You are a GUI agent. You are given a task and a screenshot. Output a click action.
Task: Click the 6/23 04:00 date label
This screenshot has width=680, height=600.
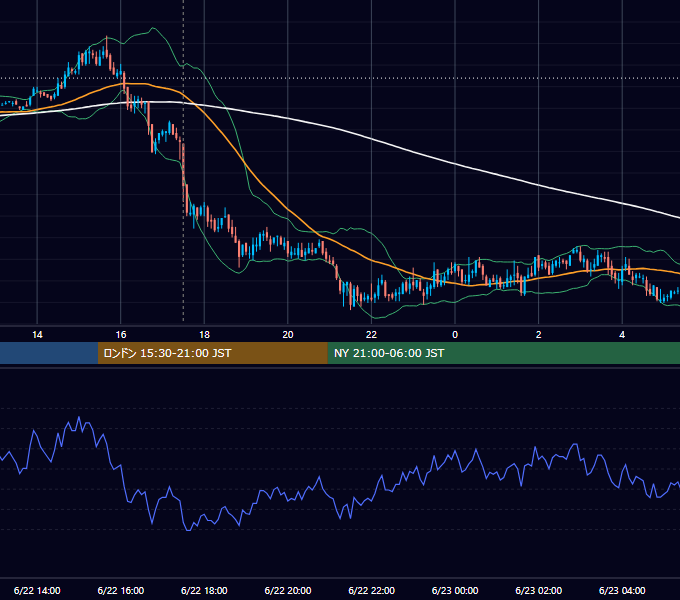click(622, 590)
